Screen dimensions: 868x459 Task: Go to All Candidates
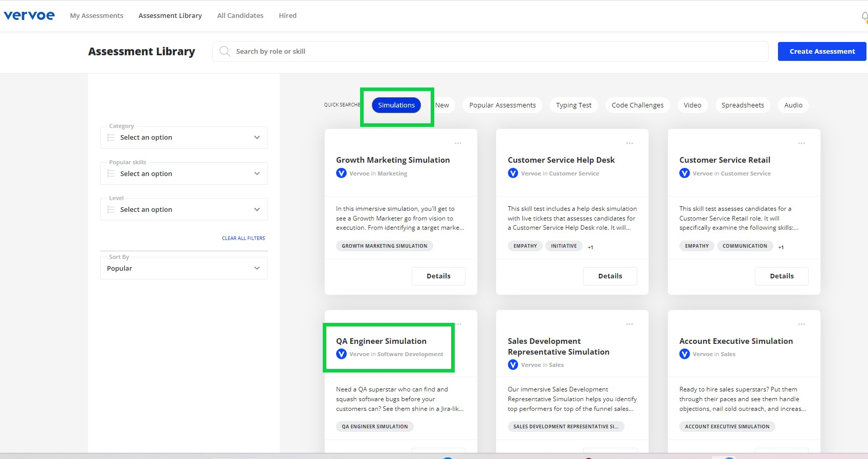pyautogui.click(x=240, y=16)
